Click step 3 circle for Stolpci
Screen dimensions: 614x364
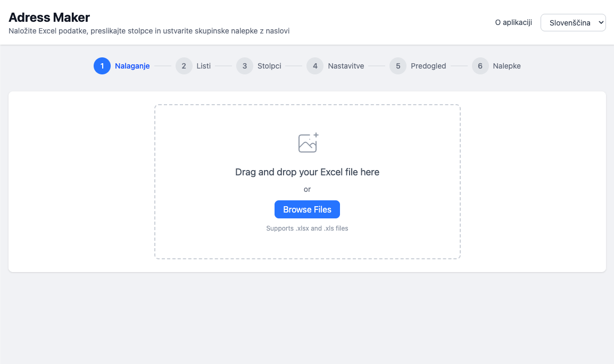(x=245, y=66)
